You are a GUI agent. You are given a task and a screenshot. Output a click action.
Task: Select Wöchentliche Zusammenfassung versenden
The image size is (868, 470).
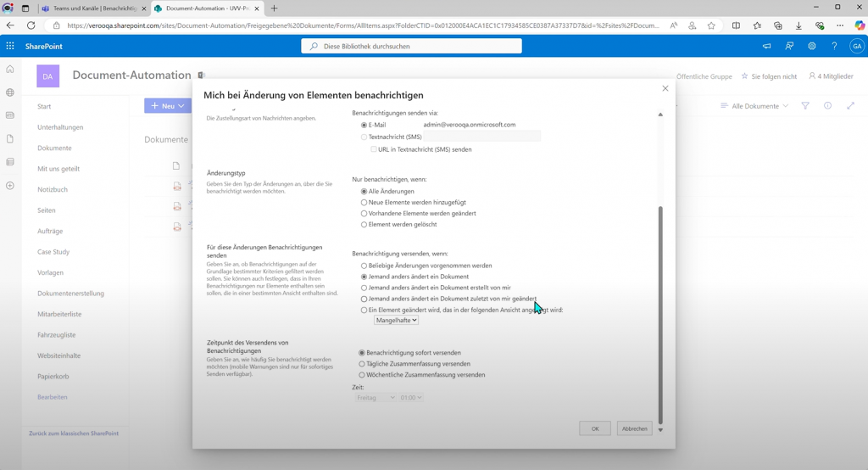pyautogui.click(x=361, y=375)
